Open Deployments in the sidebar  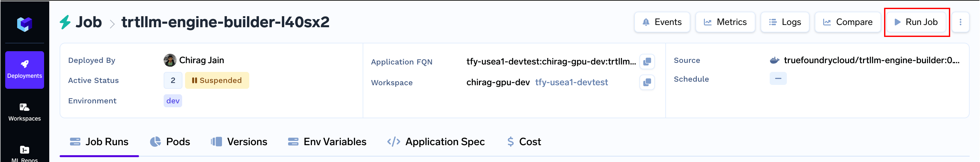point(24,70)
